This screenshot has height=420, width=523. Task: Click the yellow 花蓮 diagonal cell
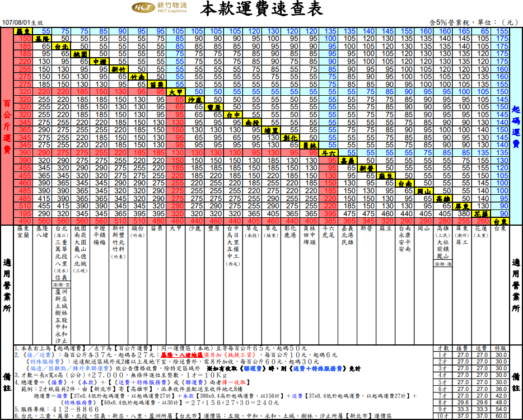pyautogui.click(x=481, y=213)
